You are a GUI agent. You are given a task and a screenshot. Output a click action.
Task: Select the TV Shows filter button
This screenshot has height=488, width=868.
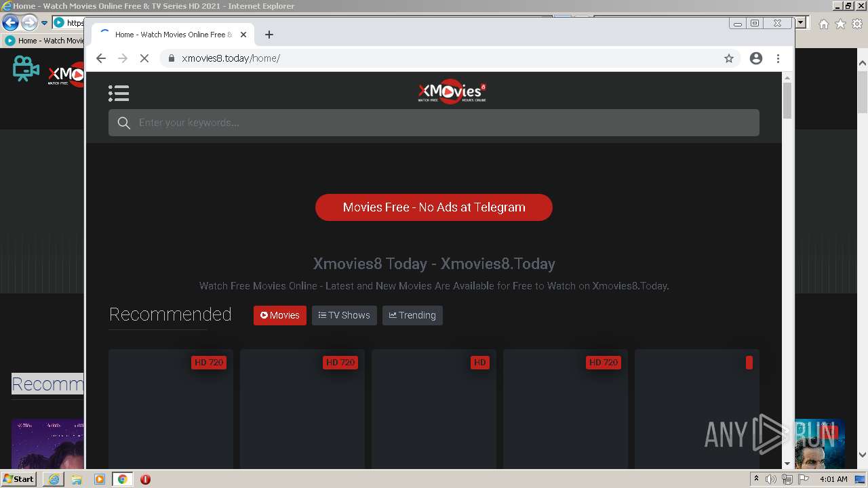pyautogui.click(x=344, y=315)
